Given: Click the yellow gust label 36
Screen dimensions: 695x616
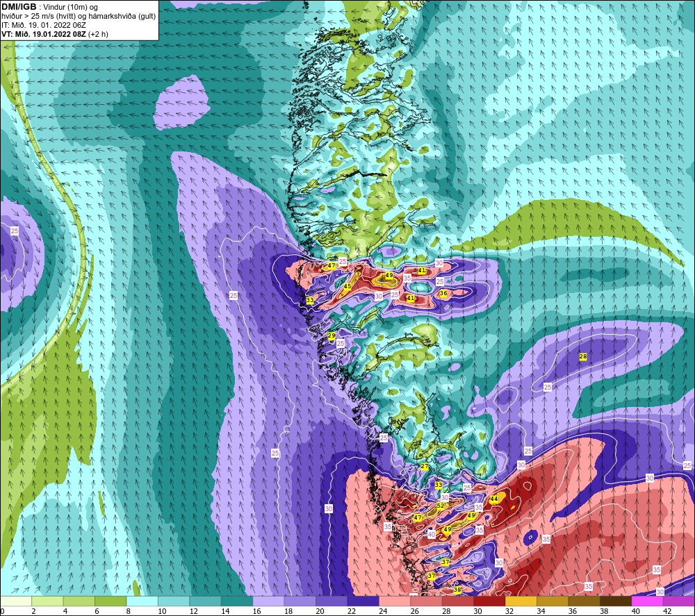Looking at the screenshot, I should click(443, 293).
